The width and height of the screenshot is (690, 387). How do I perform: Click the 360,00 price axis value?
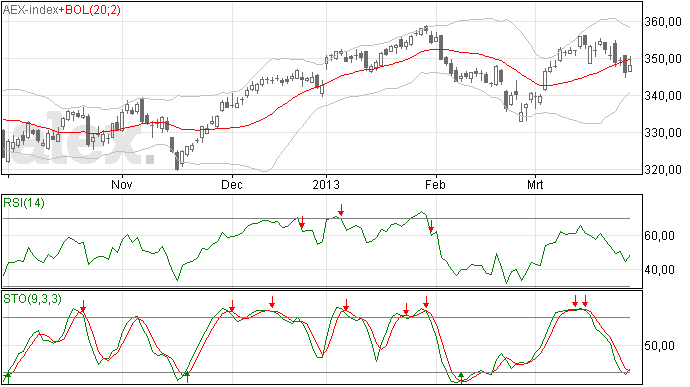click(x=663, y=22)
